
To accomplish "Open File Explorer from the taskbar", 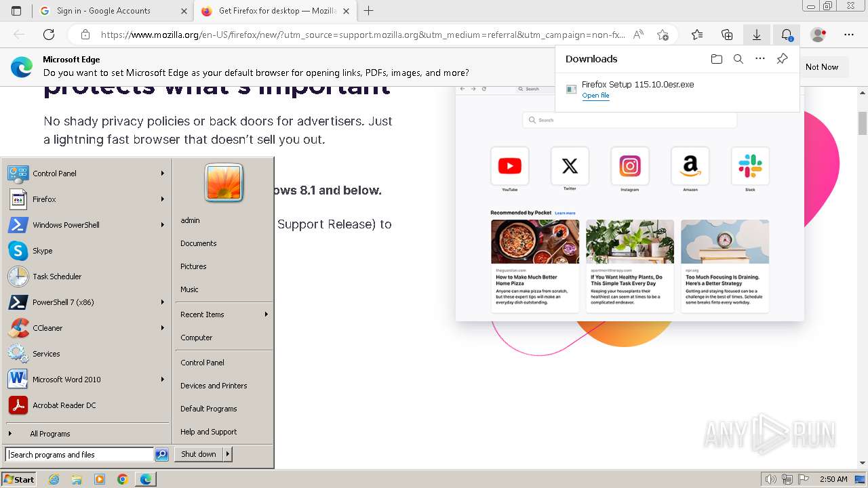I will (77, 479).
